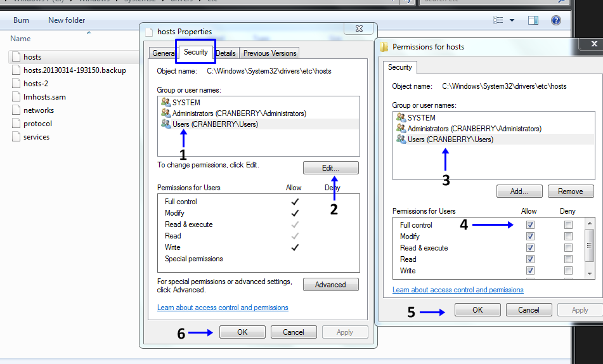Open Advanced permission settings

tap(331, 284)
